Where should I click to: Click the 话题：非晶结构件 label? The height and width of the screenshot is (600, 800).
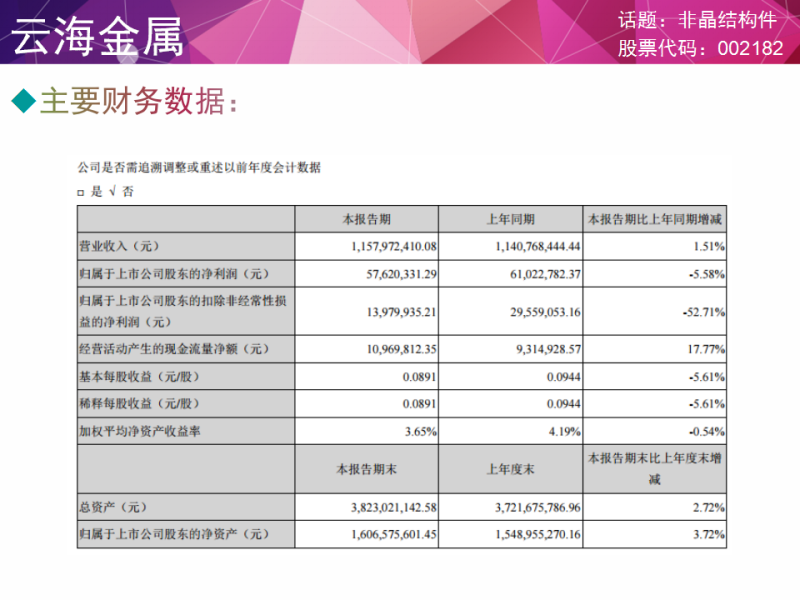pos(697,20)
